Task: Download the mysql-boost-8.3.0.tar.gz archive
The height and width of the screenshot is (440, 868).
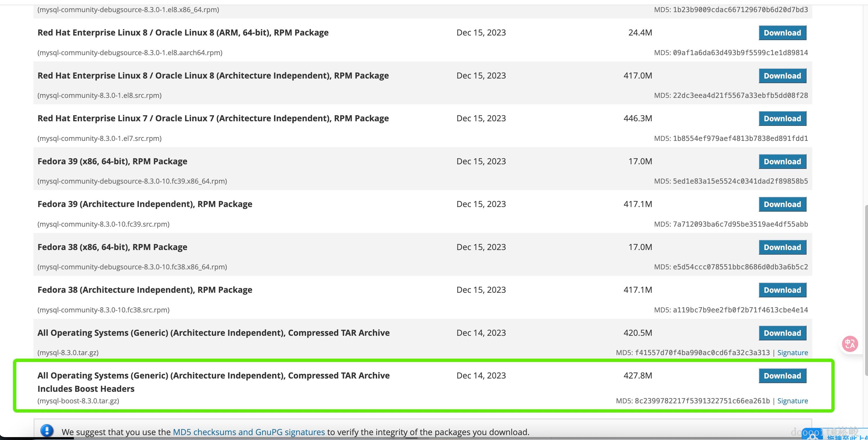Action: coord(782,376)
